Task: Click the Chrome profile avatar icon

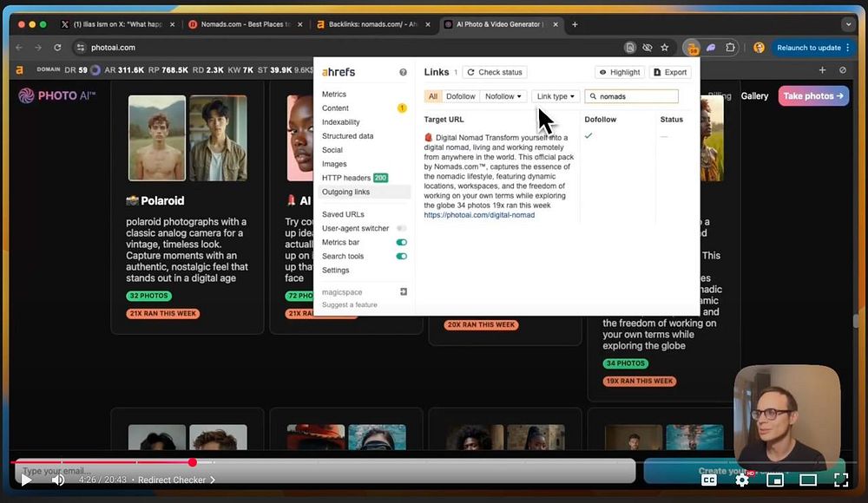Action: [759, 48]
